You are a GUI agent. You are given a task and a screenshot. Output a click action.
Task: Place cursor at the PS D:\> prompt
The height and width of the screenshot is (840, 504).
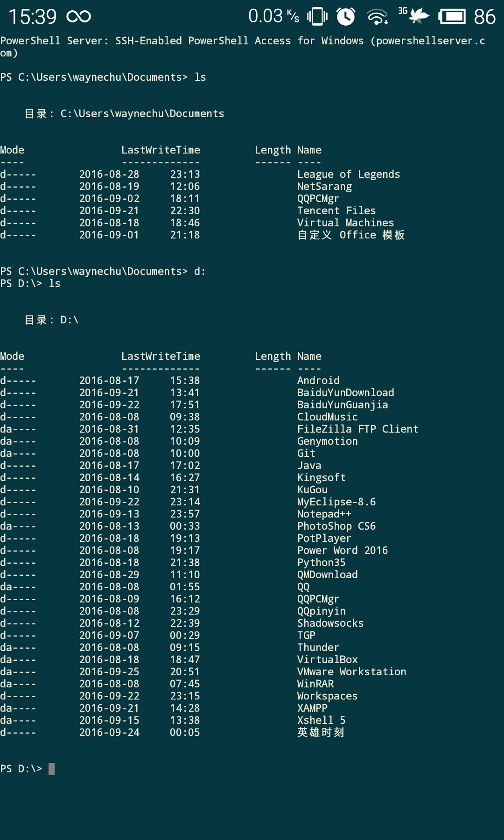pyautogui.click(x=51, y=769)
